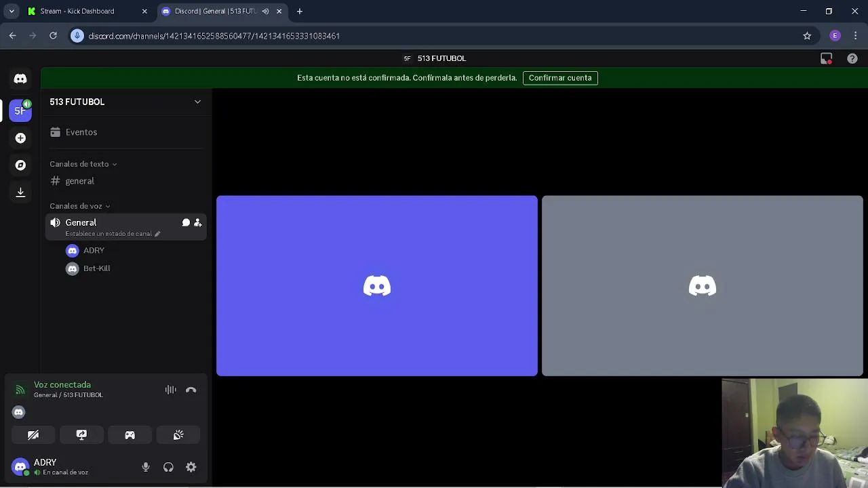Open noise suppression waveform icon
Viewport: 868px width, 488px height.
[171, 390]
